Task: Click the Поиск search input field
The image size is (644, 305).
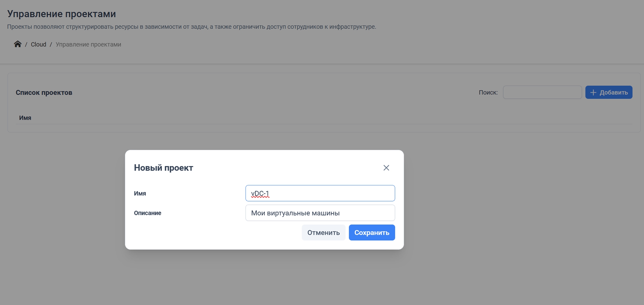Action: pyautogui.click(x=542, y=92)
